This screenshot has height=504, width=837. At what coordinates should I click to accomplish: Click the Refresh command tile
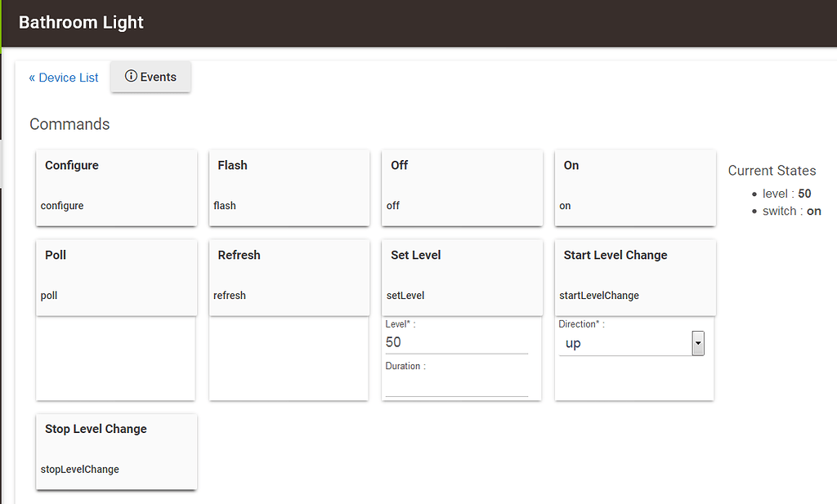point(289,277)
